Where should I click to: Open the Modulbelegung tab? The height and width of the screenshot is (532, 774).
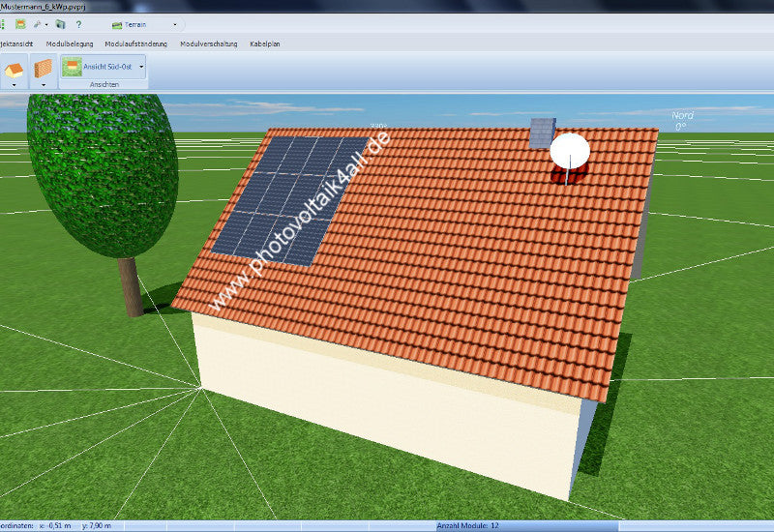coord(70,44)
